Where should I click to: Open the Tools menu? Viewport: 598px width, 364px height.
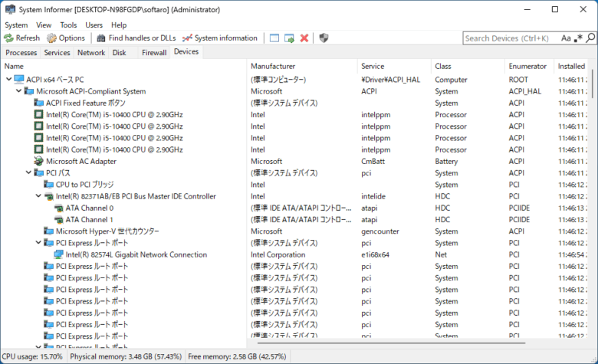(69, 25)
